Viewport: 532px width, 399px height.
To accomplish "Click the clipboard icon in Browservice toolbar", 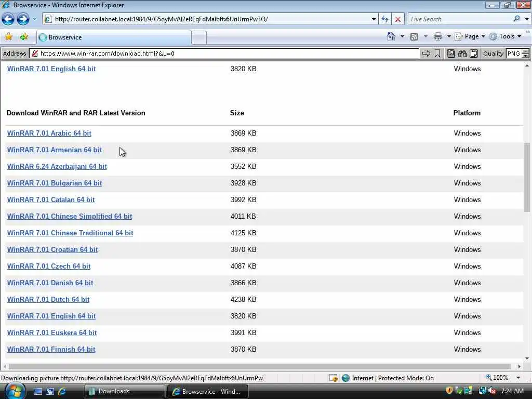I will [474, 54].
